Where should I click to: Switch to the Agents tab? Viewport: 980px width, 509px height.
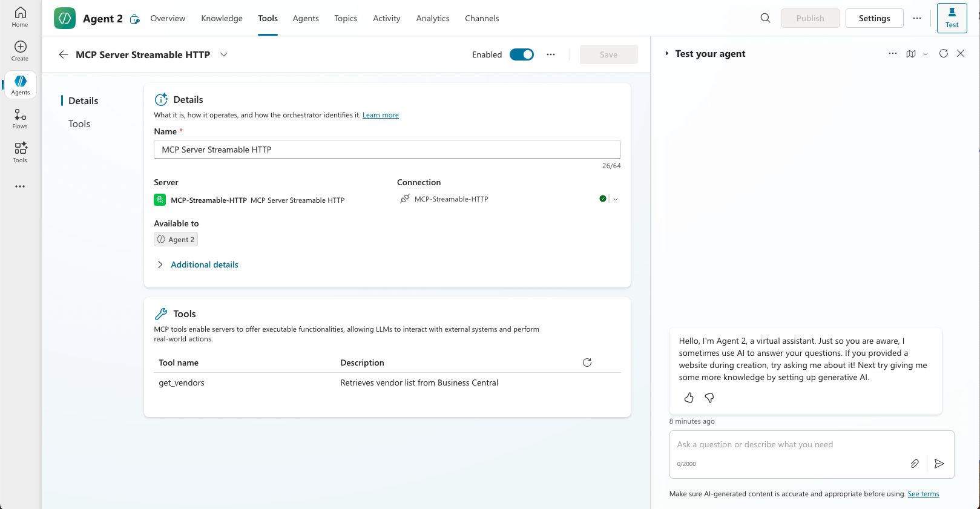point(306,18)
